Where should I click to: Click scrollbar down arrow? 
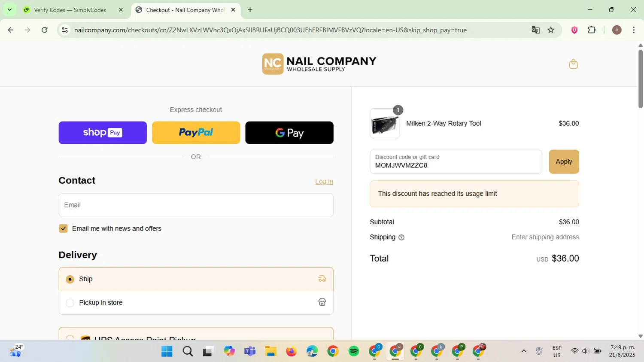point(640,336)
